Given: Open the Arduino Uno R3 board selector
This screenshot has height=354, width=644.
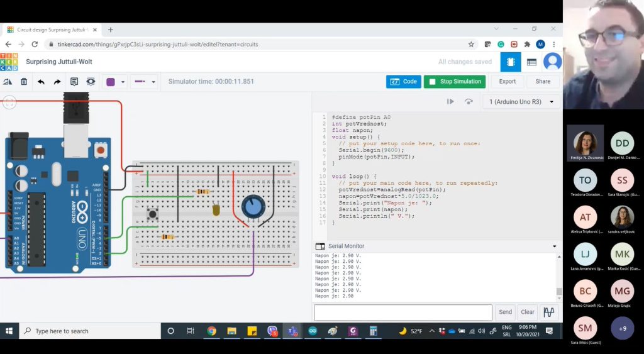Looking at the screenshot, I should coord(521,102).
